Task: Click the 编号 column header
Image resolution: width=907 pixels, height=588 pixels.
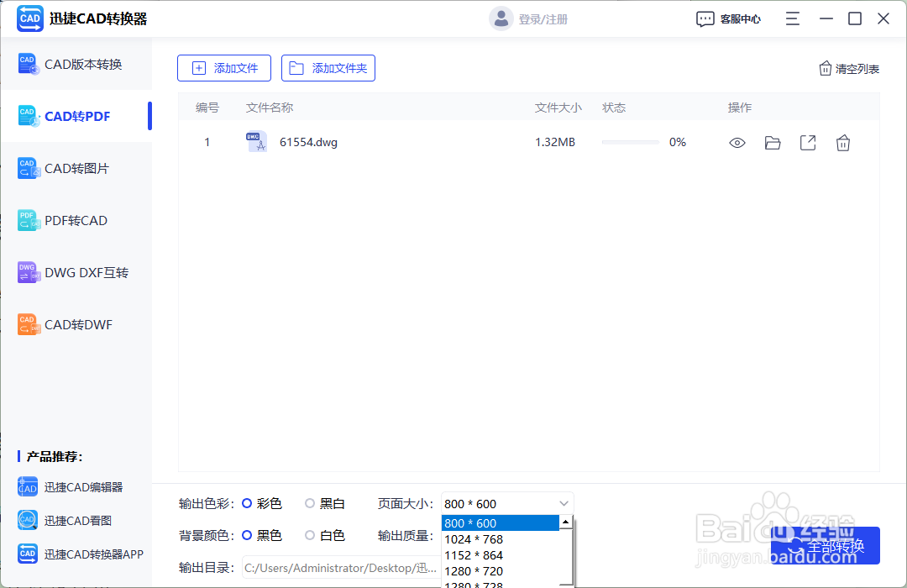Action: (207, 108)
